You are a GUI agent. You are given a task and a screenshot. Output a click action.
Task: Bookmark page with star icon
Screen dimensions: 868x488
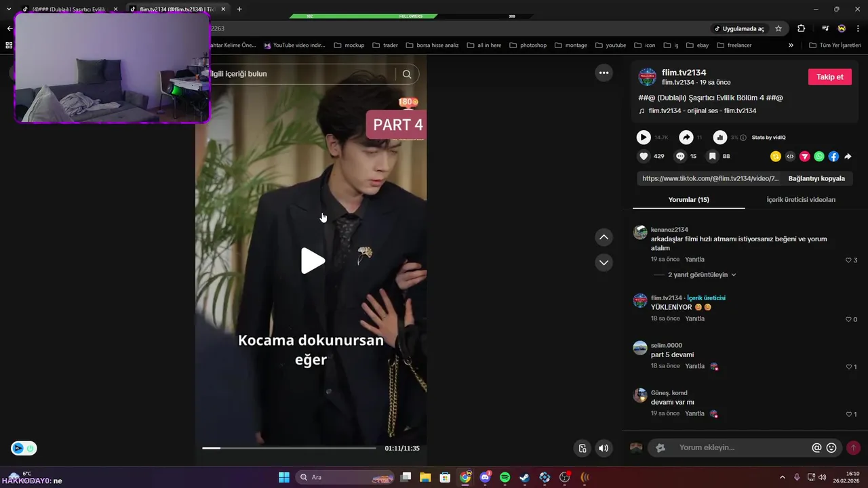click(x=778, y=28)
